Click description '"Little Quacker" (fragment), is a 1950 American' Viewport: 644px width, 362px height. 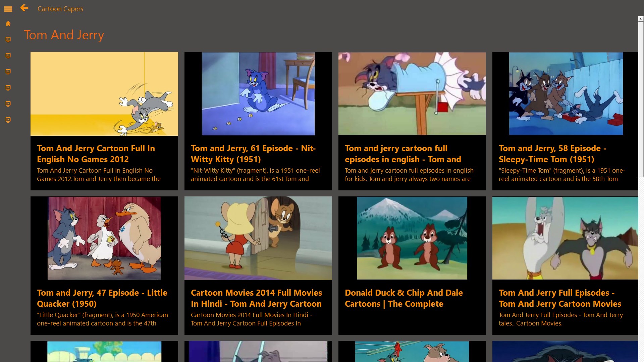(x=102, y=315)
